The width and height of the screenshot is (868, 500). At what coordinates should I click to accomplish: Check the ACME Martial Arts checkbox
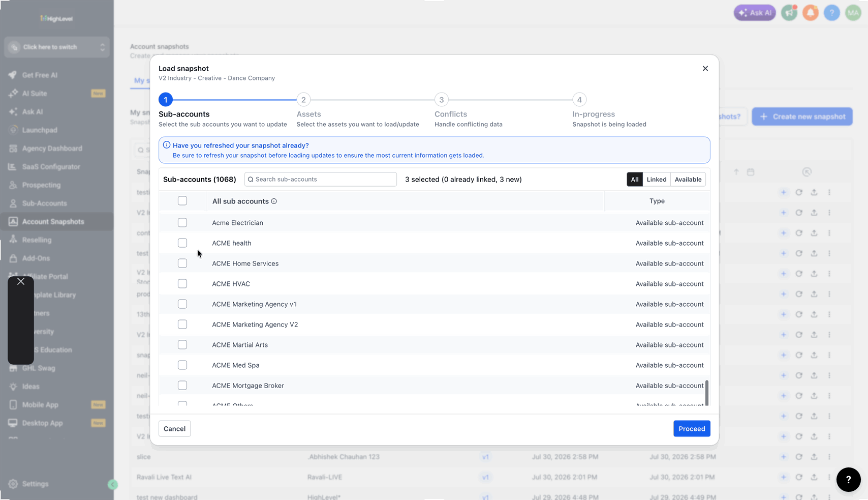tap(182, 345)
